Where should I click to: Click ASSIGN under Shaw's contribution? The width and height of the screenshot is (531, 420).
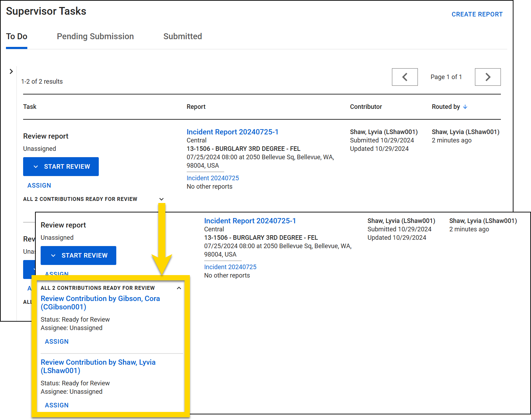(x=56, y=405)
